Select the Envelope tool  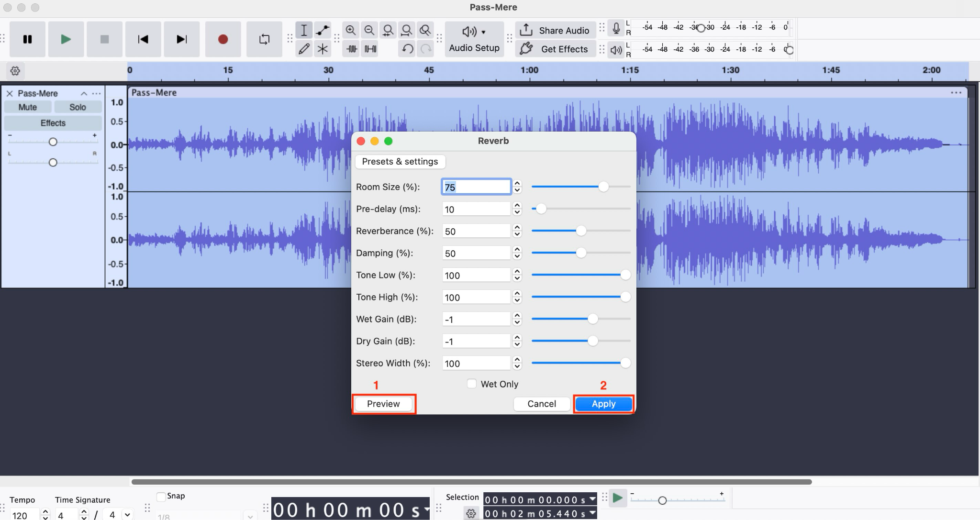coord(323,30)
